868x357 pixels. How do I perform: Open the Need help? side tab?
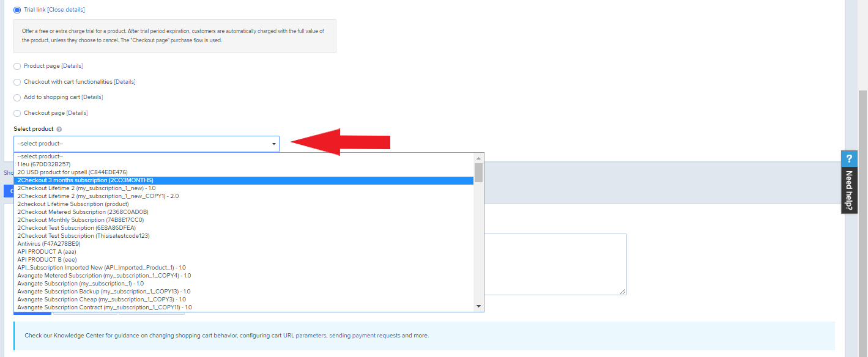pyautogui.click(x=849, y=190)
